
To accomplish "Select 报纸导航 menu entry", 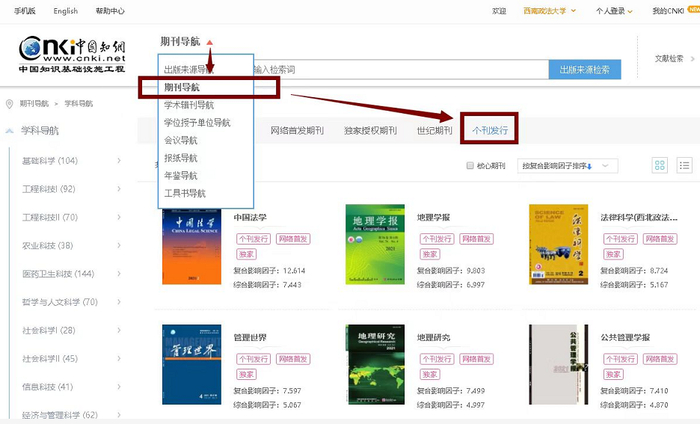I will tap(180, 158).
